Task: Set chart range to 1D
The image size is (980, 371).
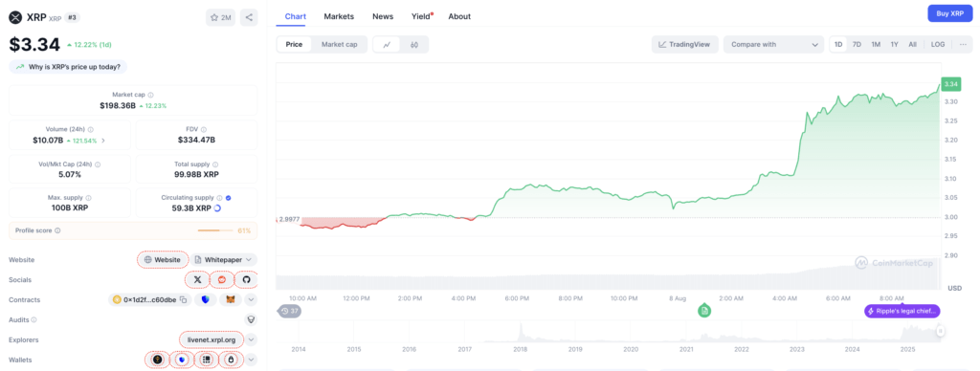Action: (x=838, y=44)
